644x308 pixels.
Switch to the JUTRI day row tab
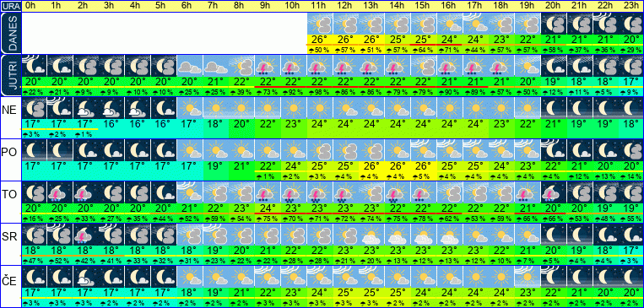(x=10, y=75)
